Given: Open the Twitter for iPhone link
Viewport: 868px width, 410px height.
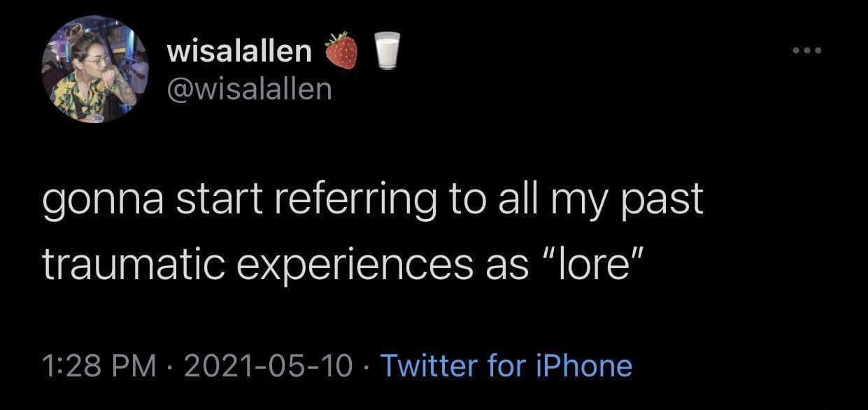Looking at the screenshot, I should (x=506, y=365).
